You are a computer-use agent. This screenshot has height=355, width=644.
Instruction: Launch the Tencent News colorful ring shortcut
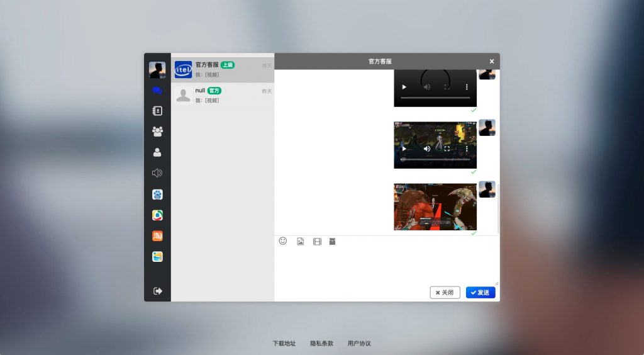tap(157, 215)
